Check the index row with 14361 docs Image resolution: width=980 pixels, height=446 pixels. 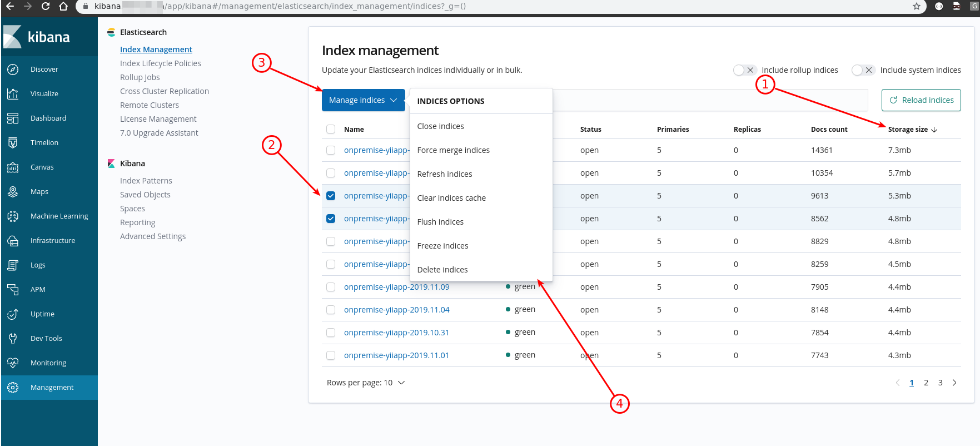tap(331, 150)
